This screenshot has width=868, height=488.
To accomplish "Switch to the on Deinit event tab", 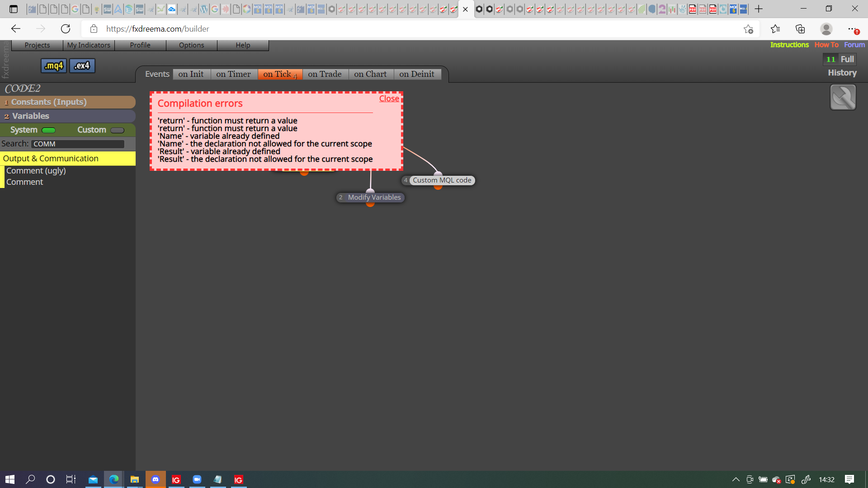I will (417, 74).
